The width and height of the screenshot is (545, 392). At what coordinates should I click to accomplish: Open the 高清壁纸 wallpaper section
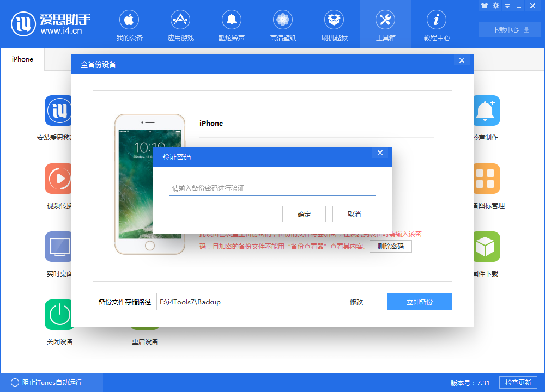click(283, 24)
